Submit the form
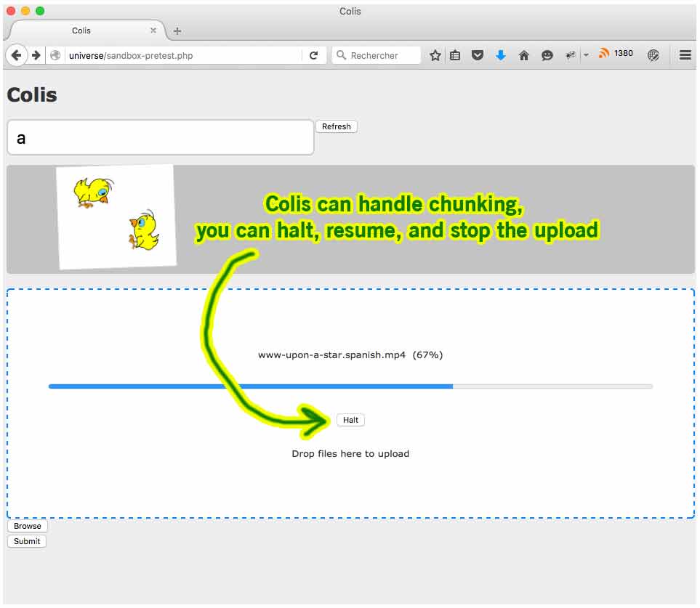Screen dimensions: 700x608 click(x=26, y=541)
